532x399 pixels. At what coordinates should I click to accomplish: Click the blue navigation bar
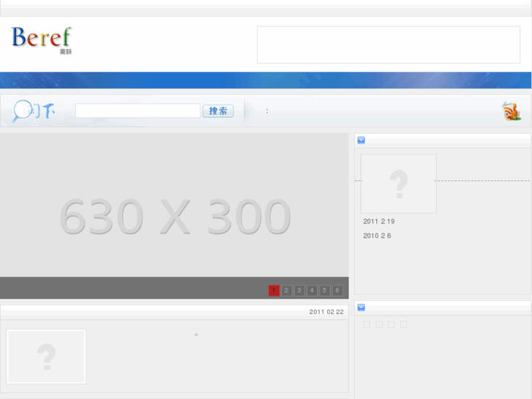(x=266, y=80)
